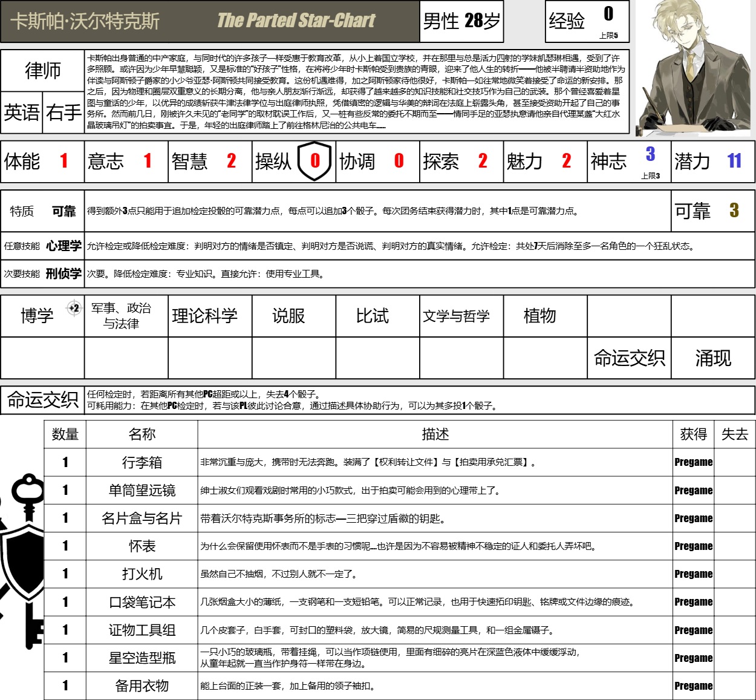Click the 潜力 value 11

(x=734, y=161)
